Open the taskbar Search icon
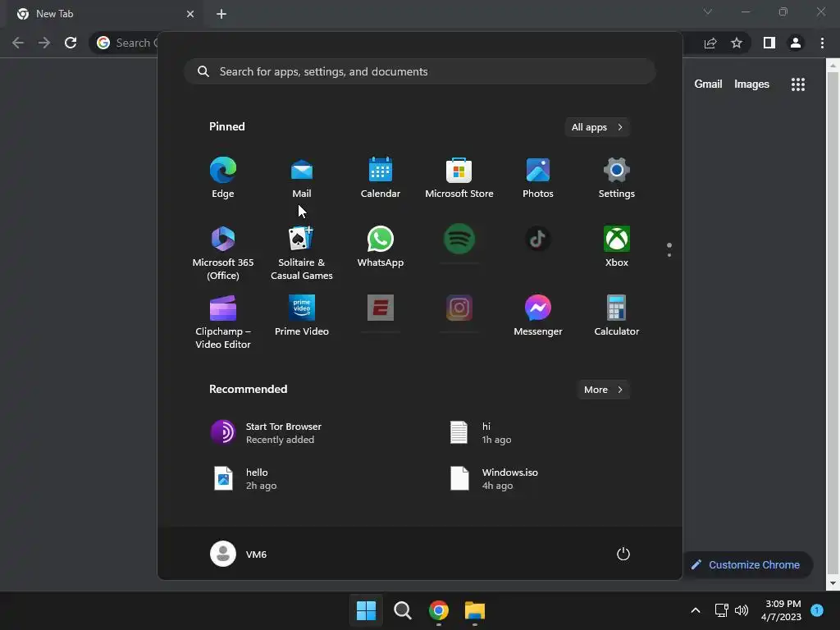 [402, 610]
